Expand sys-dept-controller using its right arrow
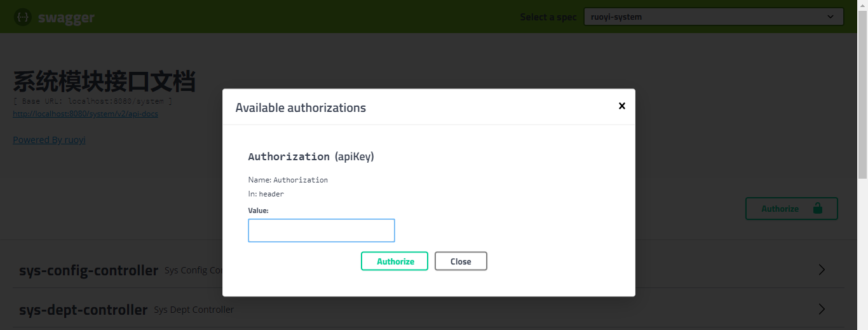 [x=822, y=309]
